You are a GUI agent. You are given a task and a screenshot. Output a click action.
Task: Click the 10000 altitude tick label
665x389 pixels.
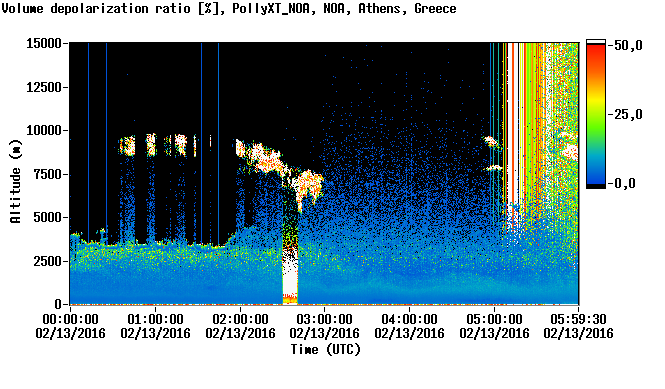pyautogui.click(x=44, y=130)
